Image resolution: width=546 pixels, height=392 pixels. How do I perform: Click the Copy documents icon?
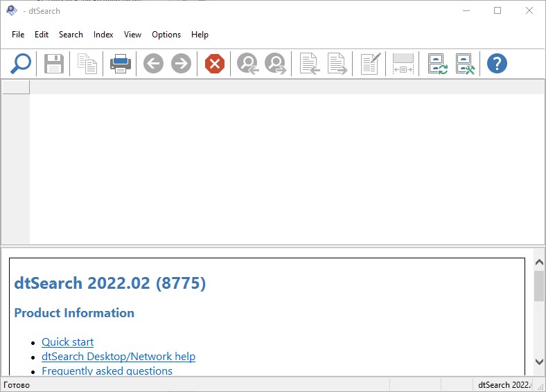(87, 64)
